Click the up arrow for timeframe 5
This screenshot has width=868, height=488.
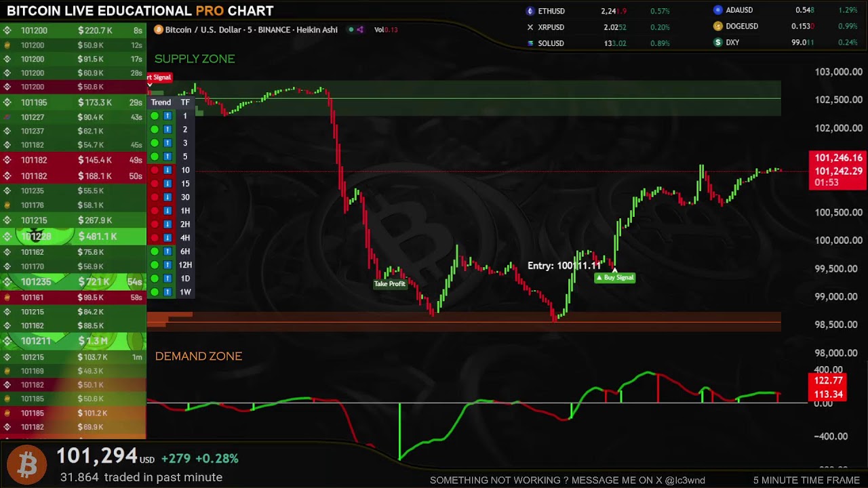167,157
